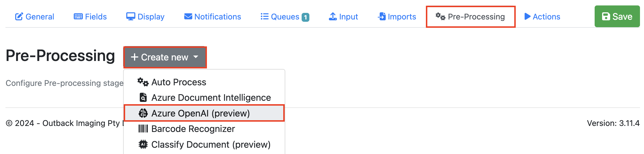Viewport: 644px width, 154px height.
Task: Open the Display tab
Action: [151, 17]
